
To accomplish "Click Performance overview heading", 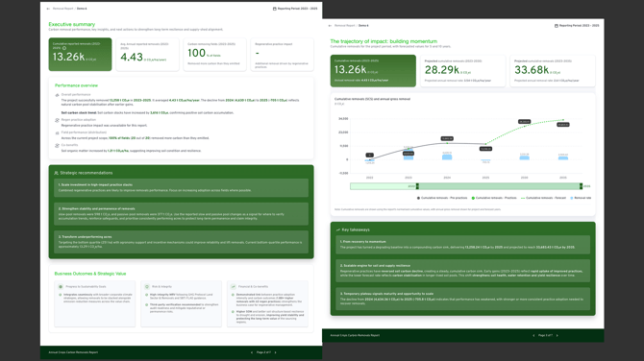I will [76, 85].
